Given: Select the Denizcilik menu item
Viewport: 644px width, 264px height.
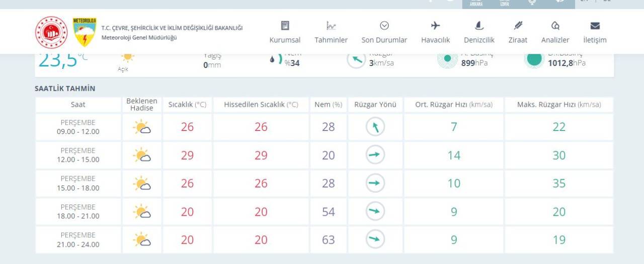Looking at the screenshot, I should tap(479, 40).
